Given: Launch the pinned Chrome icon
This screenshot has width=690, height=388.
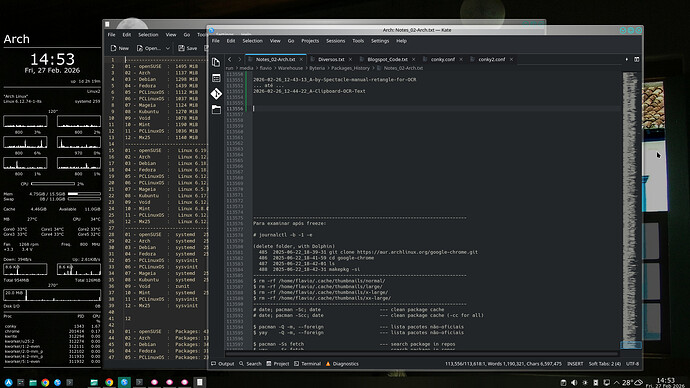Looking at the screenshot, I should pos(45,382).
